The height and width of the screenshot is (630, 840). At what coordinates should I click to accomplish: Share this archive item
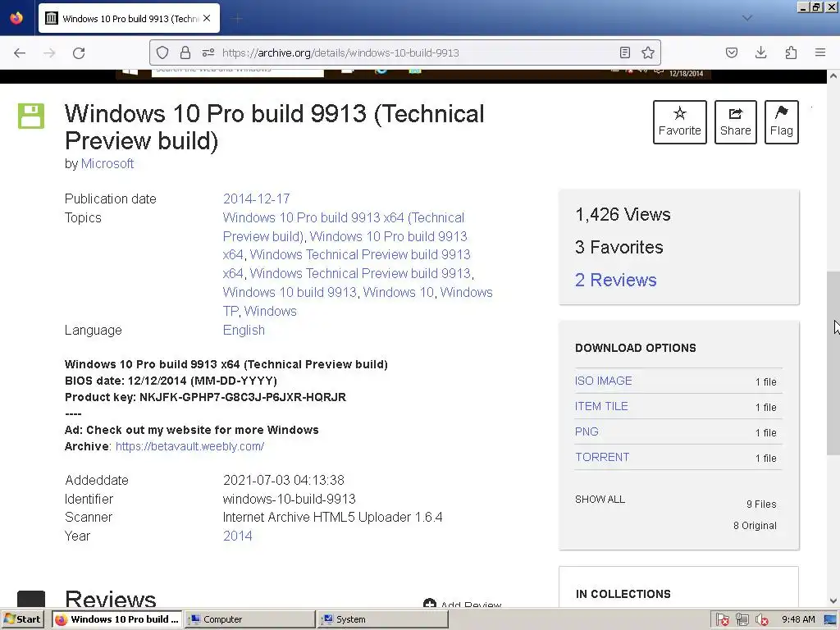(x=736, y=122)
